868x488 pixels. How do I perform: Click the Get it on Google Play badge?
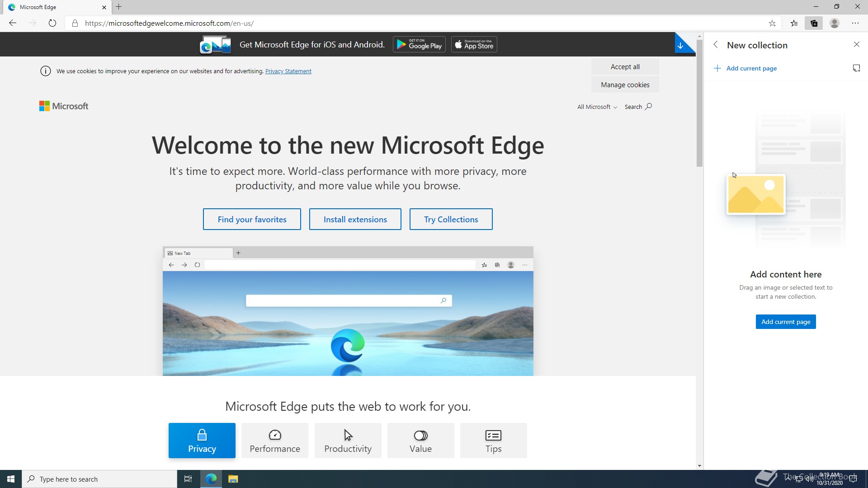click(x=419, y=44)
